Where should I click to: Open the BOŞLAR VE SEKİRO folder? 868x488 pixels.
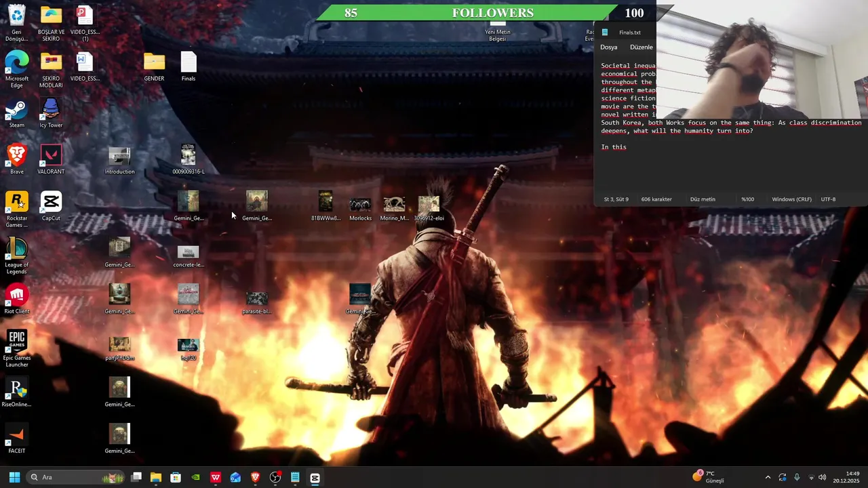tap(51, 23)
